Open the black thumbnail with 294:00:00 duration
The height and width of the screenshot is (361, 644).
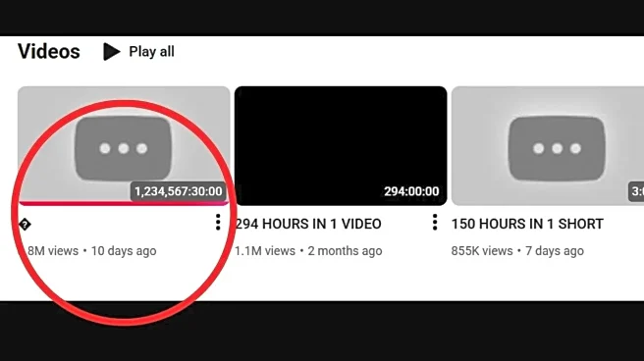pyautogui.click(x=341, y=145)
